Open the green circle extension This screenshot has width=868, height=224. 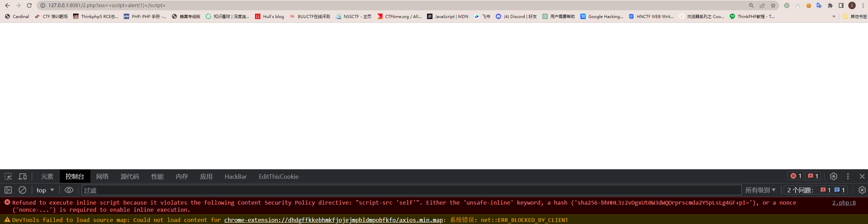tap(787, 5)
